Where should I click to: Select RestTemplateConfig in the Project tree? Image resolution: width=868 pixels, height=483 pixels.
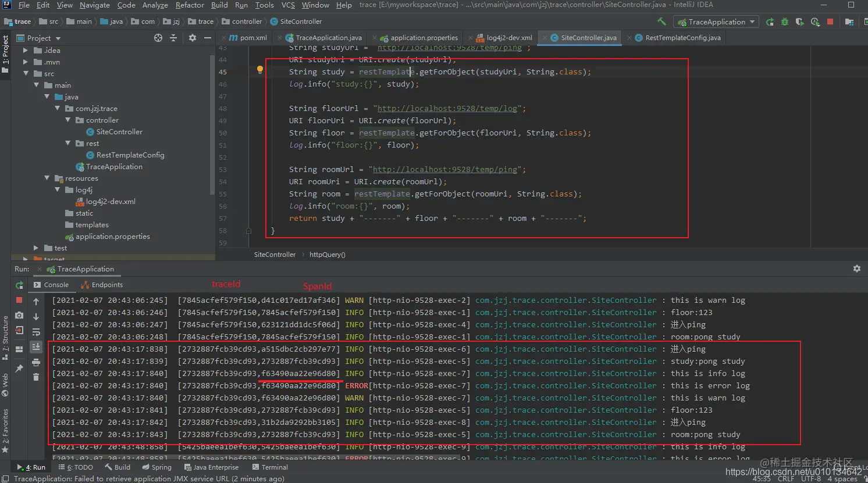(x=125, y=155)
